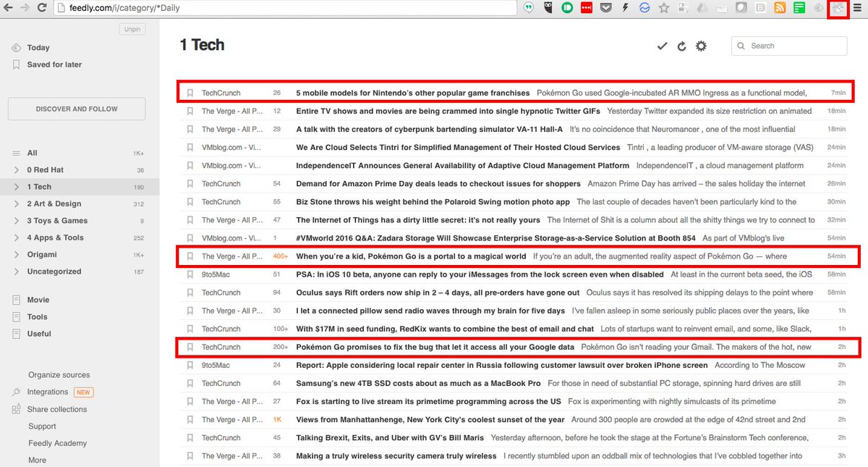This screenshot has width=868, height=467.
Task: Bookmark the Biz Stone Polaroid Swing article
Action: click(x=190, y=202)
